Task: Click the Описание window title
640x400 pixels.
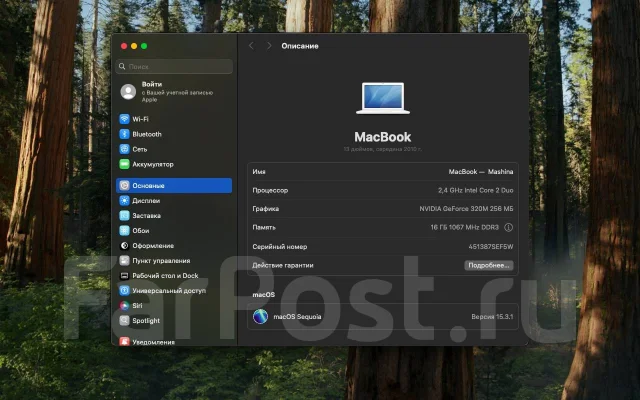Action: (300, 46)
